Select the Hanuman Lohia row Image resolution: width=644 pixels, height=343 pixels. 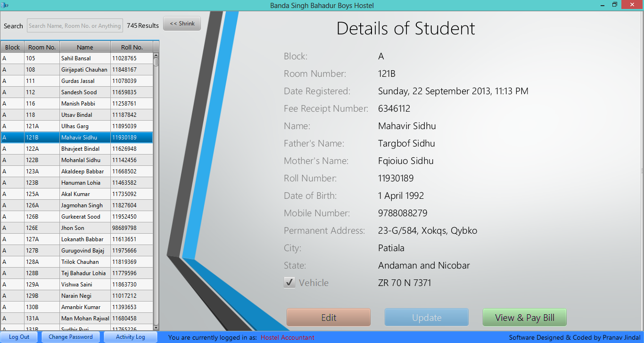pyautogui.click(x=77, y=183)
